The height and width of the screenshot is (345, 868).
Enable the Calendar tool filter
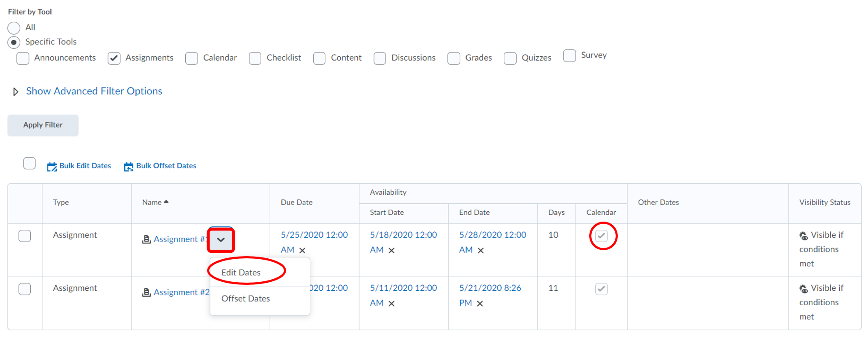pyautogui.click(x=192, y=58)
